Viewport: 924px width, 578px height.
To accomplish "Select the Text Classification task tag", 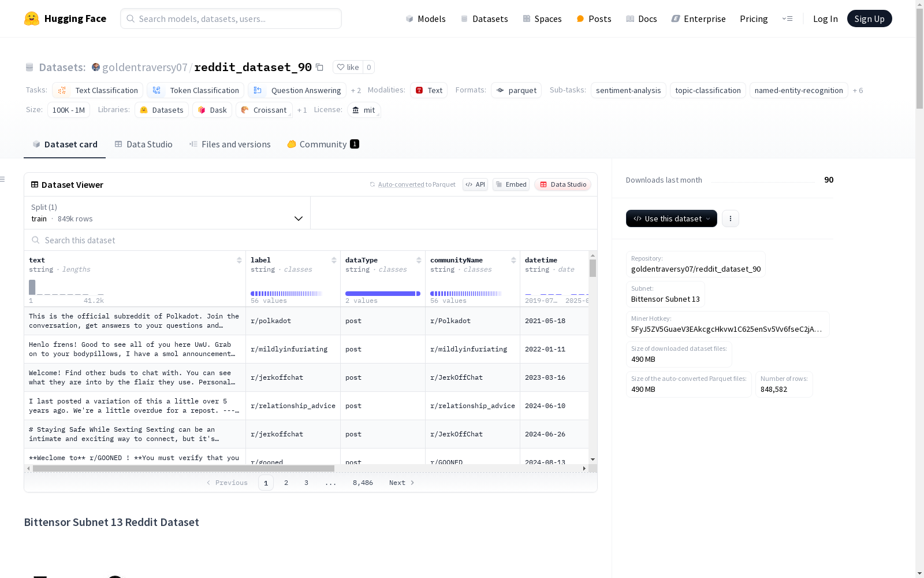I will tap(98, 90).
